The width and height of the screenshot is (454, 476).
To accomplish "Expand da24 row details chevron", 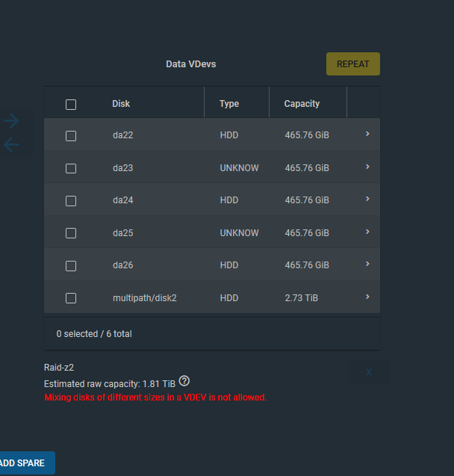I will point(367,199).
